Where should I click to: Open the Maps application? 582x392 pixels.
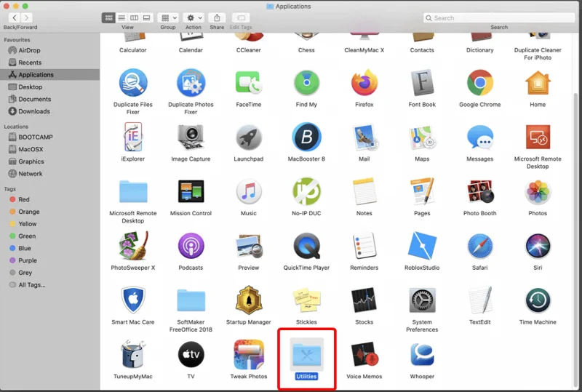pyautogui.click(x=422, y=137)
